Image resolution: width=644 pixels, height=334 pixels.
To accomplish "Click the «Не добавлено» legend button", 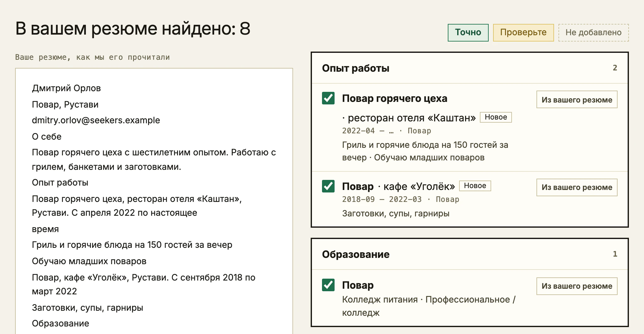I will pos(593,32).
